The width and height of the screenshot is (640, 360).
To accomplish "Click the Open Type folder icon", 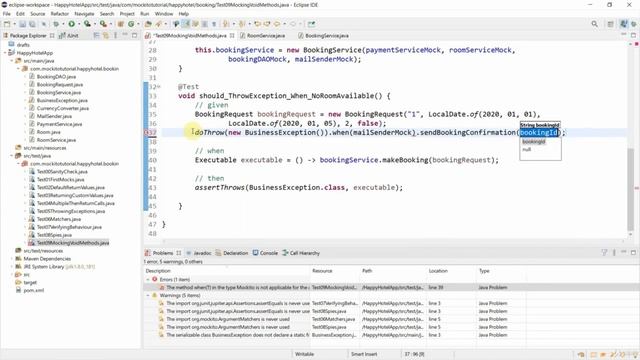I will 148,24.
